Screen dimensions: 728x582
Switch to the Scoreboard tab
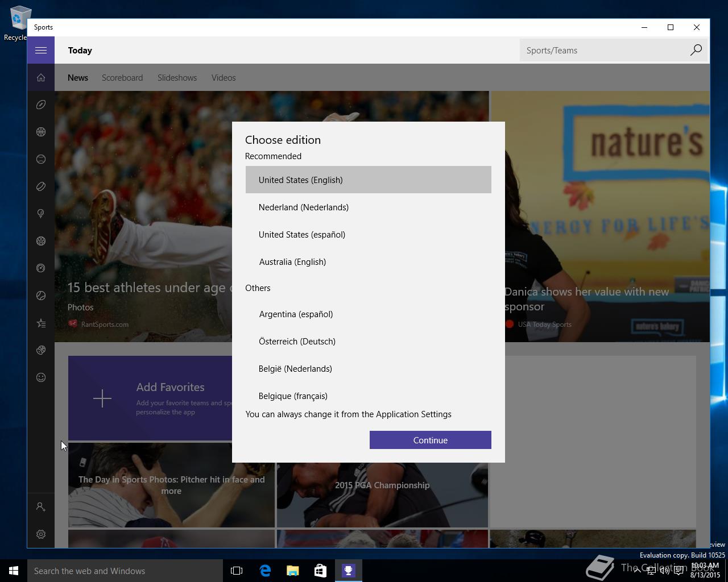tap(122, 78)
